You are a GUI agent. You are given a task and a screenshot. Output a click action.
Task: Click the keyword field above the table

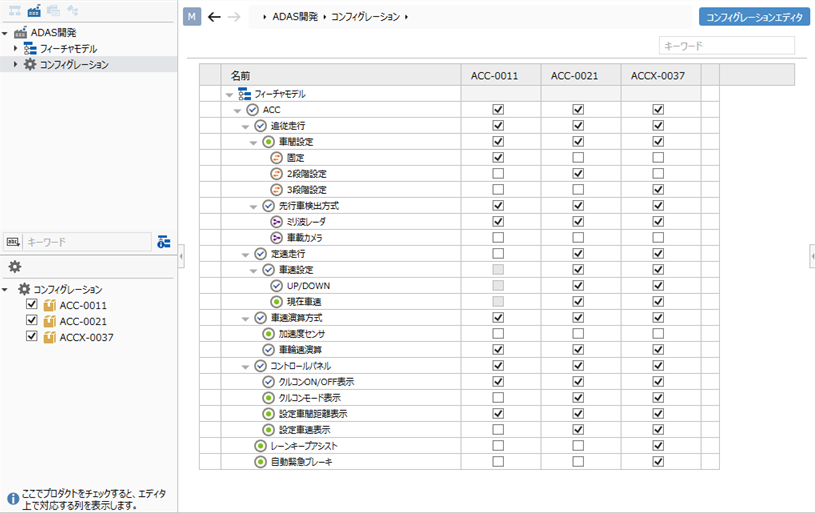click(x=726, y=46)
